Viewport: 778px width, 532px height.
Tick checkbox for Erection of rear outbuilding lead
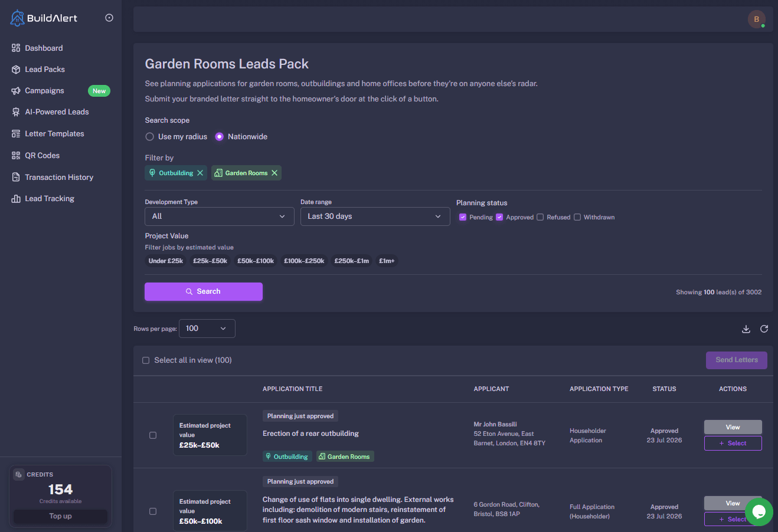[153, 435]
